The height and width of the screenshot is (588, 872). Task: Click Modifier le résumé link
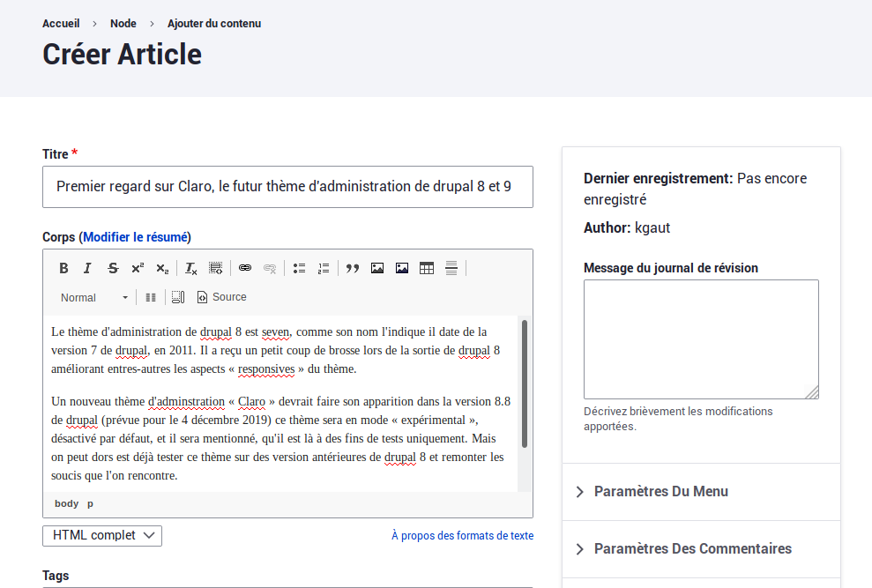pos(135,237)
